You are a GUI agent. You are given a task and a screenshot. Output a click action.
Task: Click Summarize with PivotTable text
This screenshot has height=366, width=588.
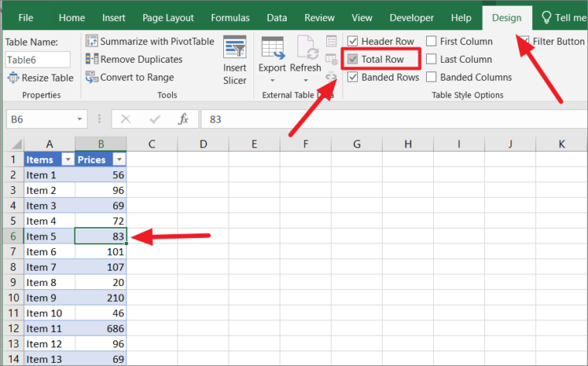pyautogui.click(x=157, y=41)
